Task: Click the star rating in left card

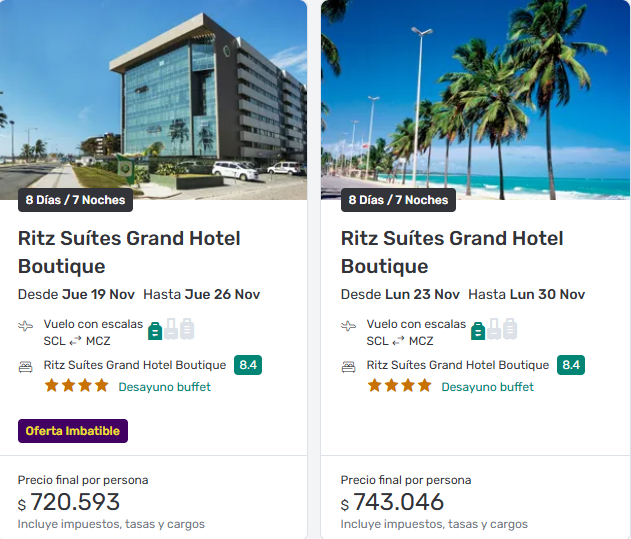Action: [76, 386]
